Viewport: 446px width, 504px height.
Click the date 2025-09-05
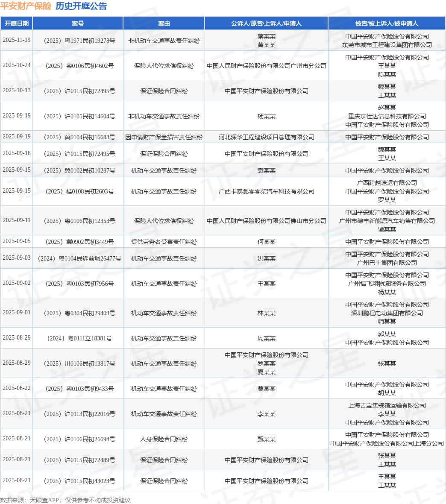pos(17,241)
